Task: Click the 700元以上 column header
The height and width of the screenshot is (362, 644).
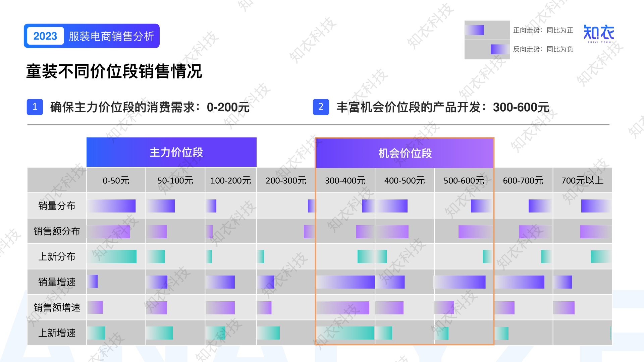Action: click(583, 180)
